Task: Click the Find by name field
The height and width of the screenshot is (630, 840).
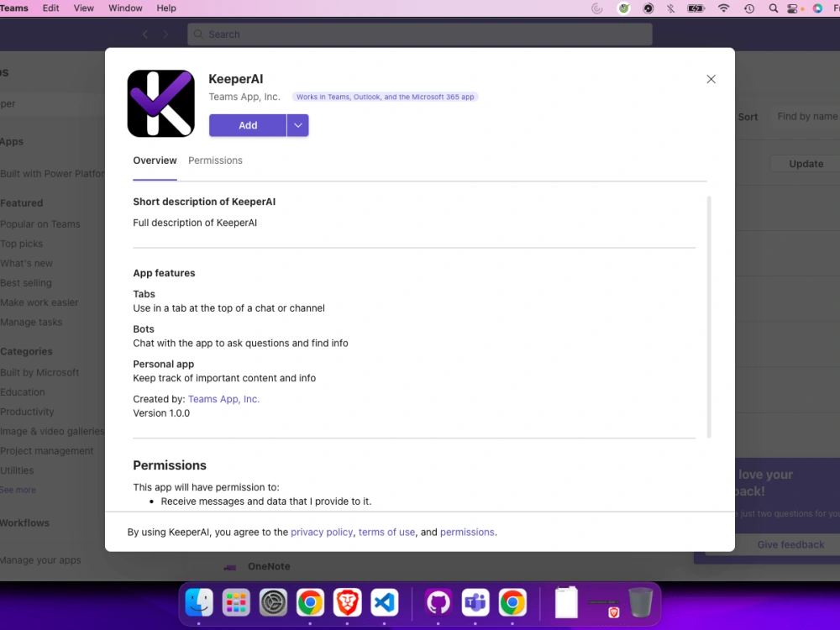Action: (806, 116)
